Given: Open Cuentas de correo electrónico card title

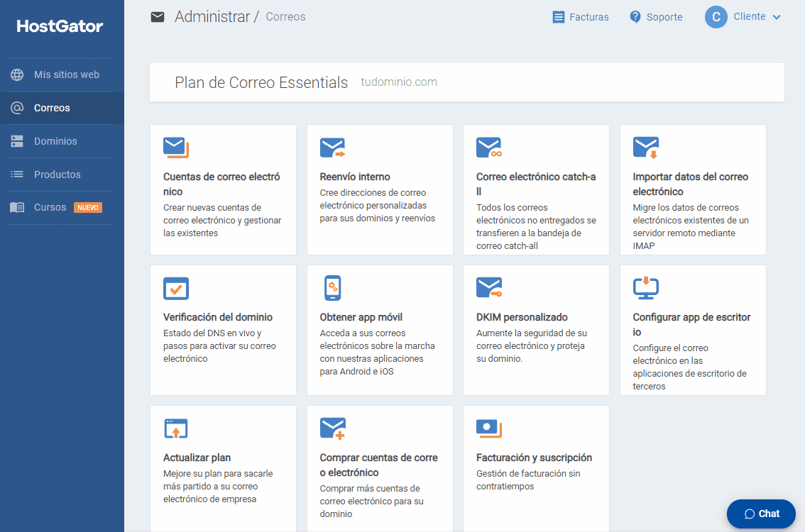Looking at the screenshot, I should [221, 184].
